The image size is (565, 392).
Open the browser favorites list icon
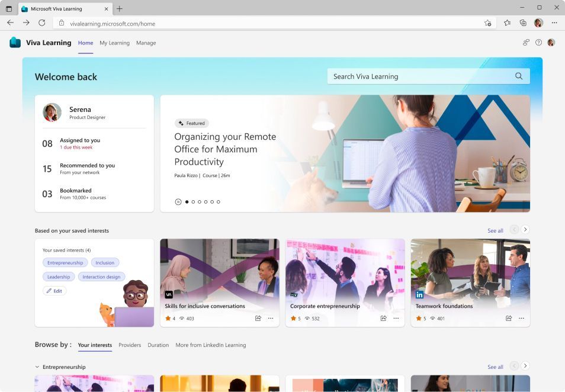pos(508,23)
